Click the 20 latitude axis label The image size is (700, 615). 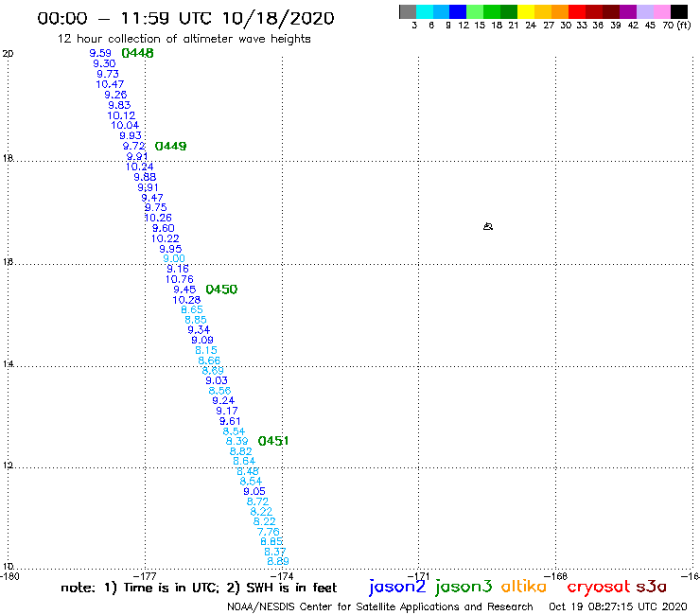pyautogui.click(x=8, y=54)
